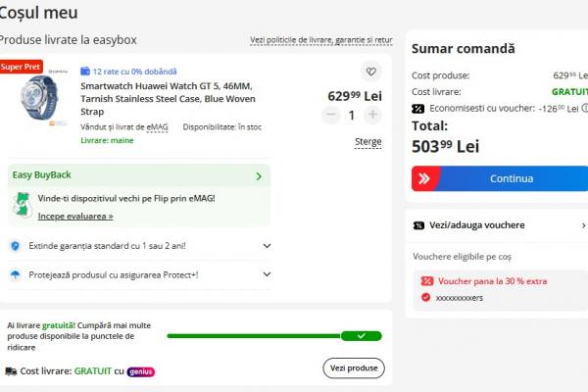Open Incepe evaluarea link
The image size is (588, 392).
pos(75,216)
